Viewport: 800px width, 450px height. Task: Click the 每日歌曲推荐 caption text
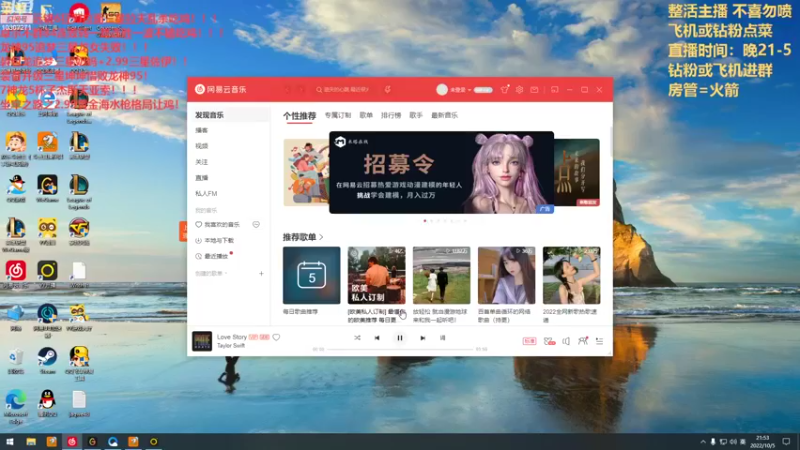[x=301, y=312]
